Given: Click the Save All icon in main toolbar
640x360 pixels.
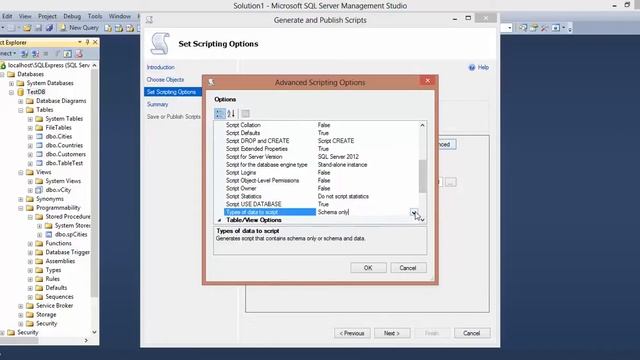Looking at the screenshot, I should click(49, 28).
